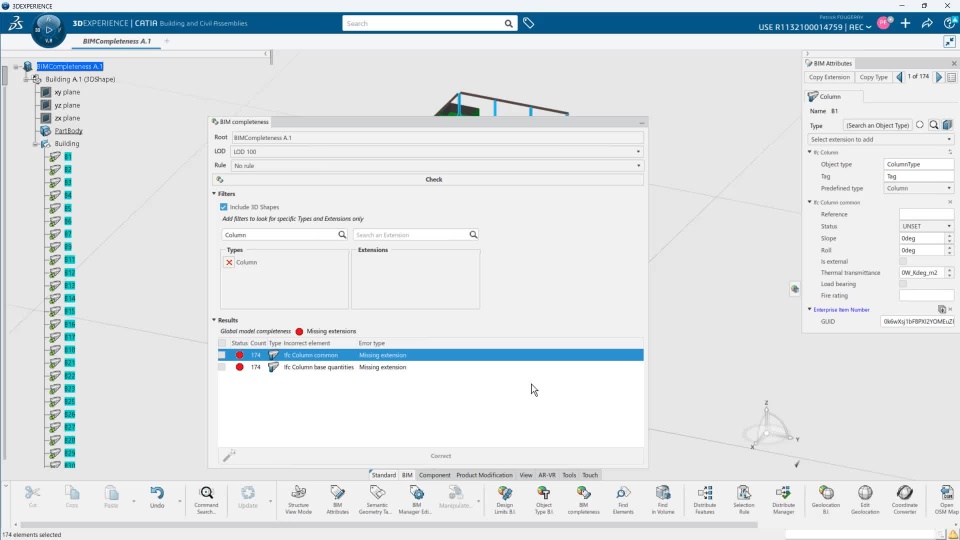Remove Column type with red X

coord(229,262)
